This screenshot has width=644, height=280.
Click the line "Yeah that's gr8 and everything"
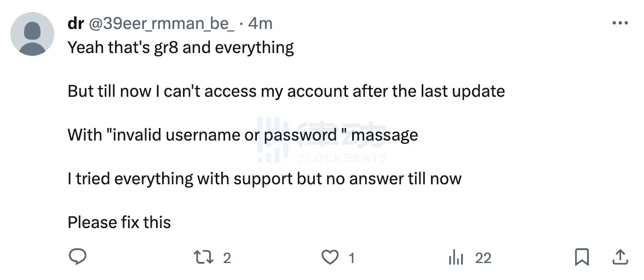click(x=181, y=48)
